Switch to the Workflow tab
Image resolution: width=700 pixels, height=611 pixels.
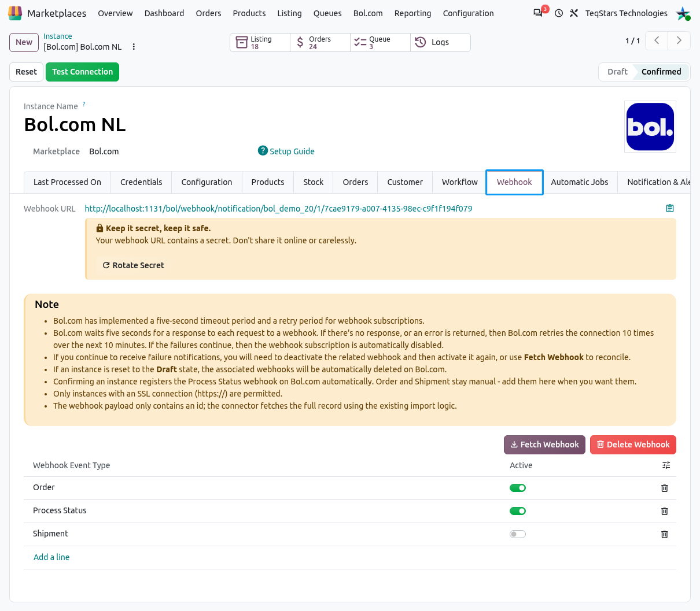[460, 182]
